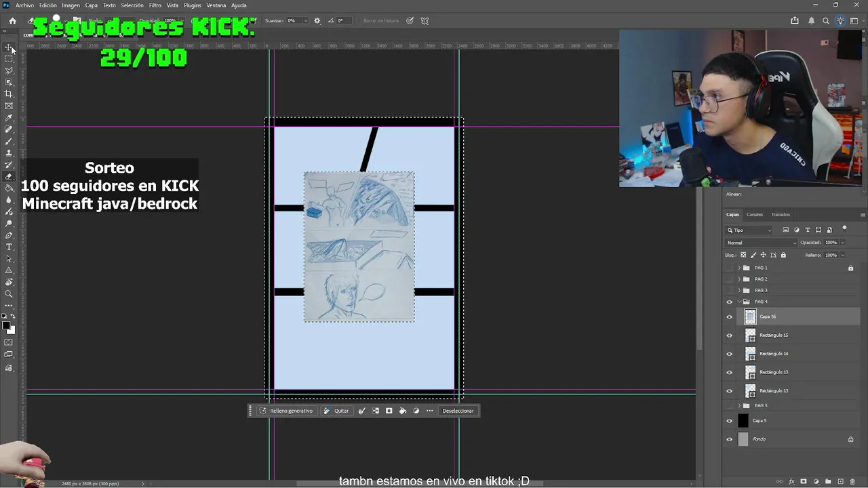
Task: Click the contextual bar paint bucket fill icon
Action: coord(403,411)
